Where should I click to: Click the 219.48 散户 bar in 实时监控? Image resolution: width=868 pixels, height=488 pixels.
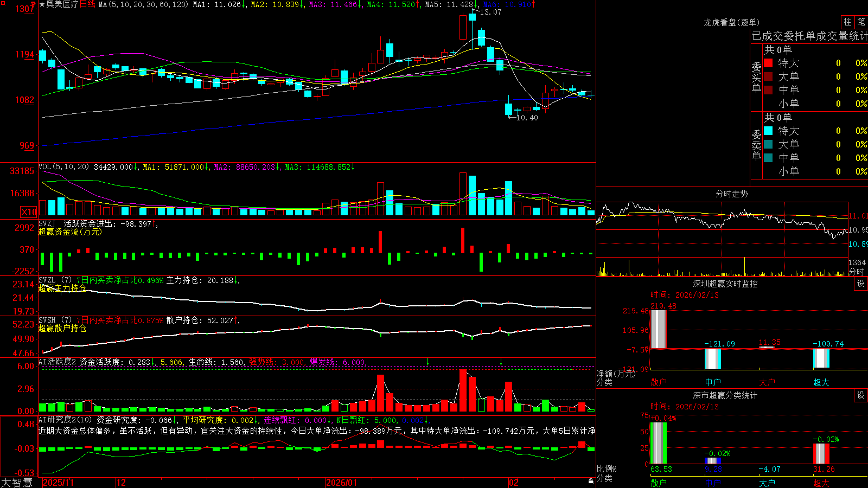coord(658,329)
